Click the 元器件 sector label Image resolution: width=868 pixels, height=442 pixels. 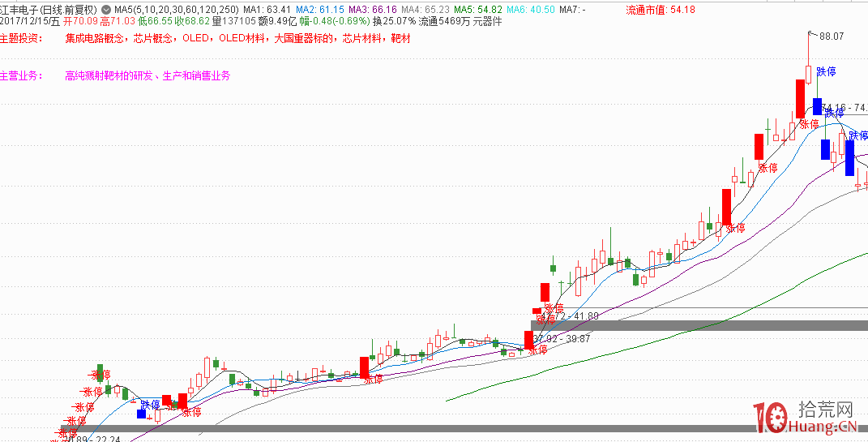click(x=487, y=22)
